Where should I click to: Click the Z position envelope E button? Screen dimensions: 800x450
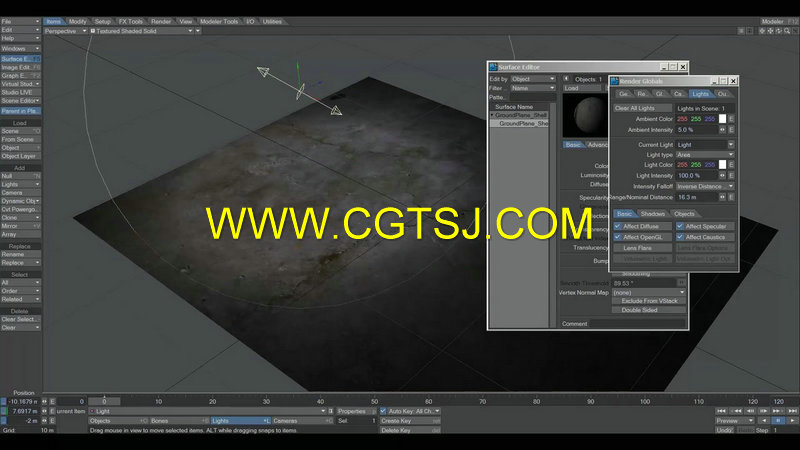point(53,421)
